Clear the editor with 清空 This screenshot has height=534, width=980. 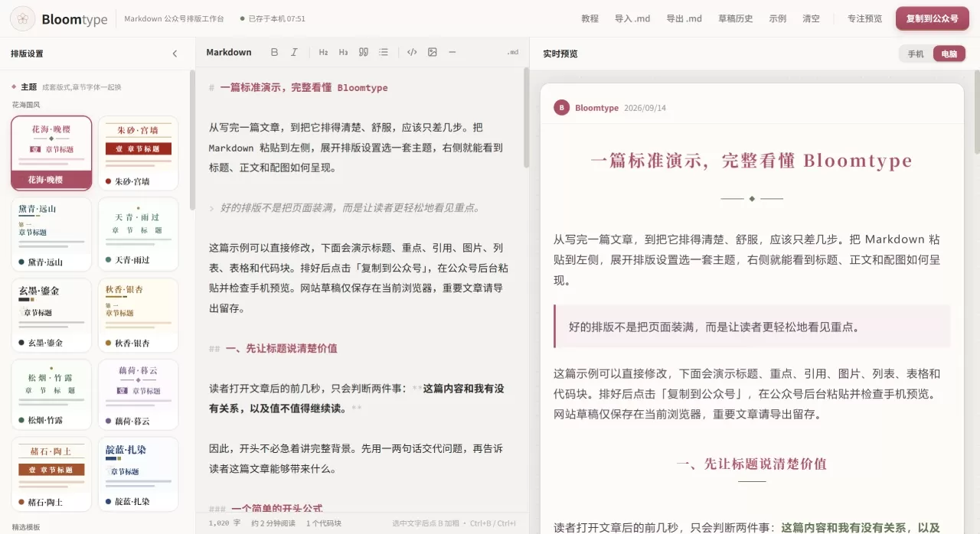click(x=811, y=18)
